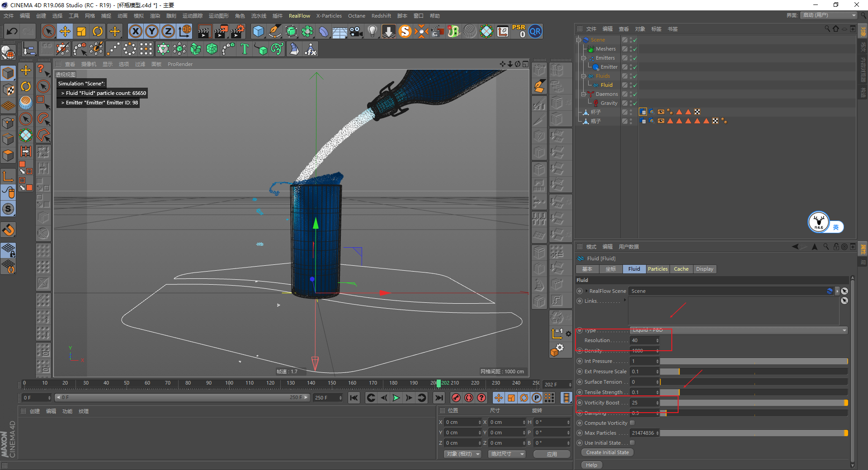
Task: Select the Scale tool in toolbar
Action: [81, 31]
